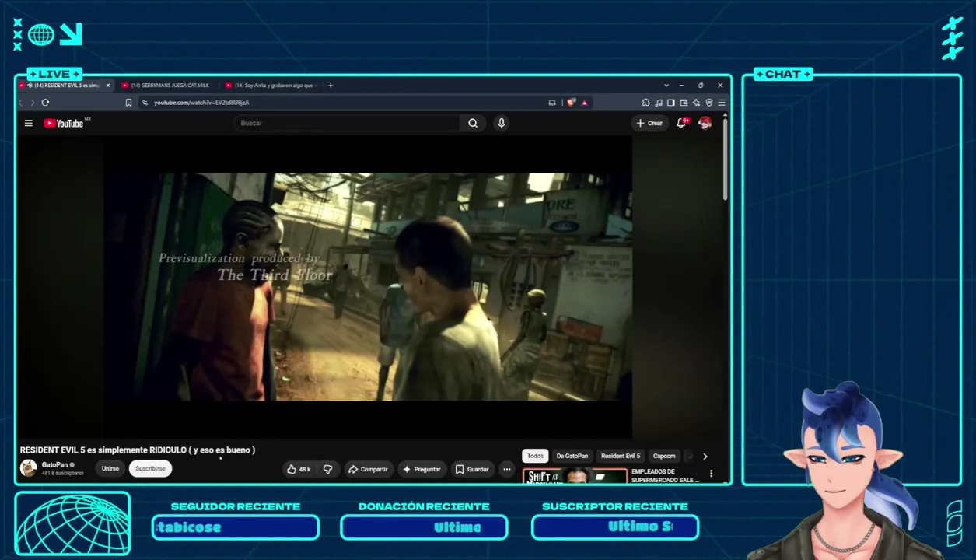Click the Unirse button
The width and height of the screenshot is (976, 560).
point(110,469)
